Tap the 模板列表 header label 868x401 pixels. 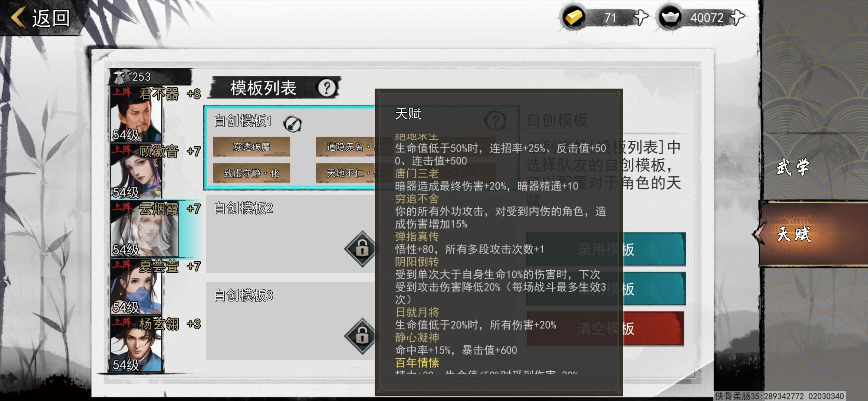(x=263, y=88)
